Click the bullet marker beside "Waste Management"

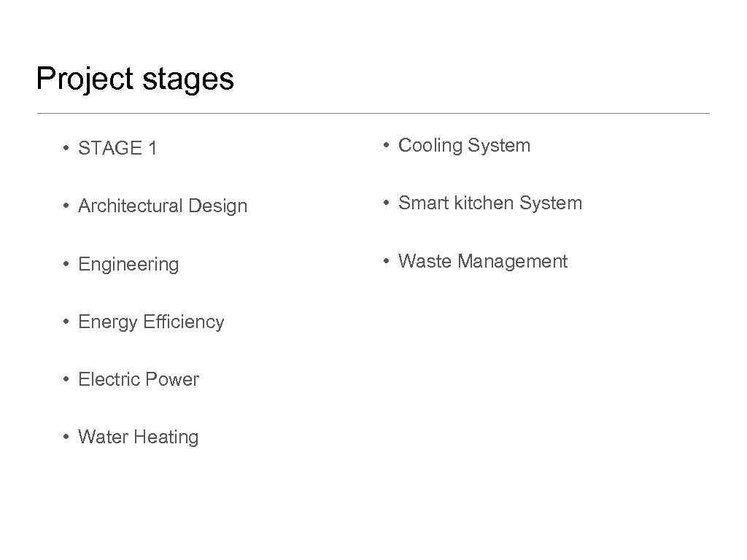(386, 260)
